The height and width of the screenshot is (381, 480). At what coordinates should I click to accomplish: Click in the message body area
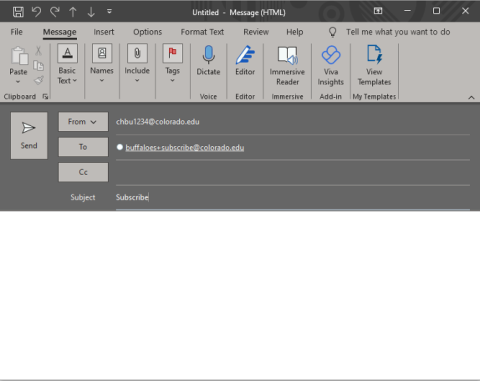pyautogui.click(x=240, y=295)
